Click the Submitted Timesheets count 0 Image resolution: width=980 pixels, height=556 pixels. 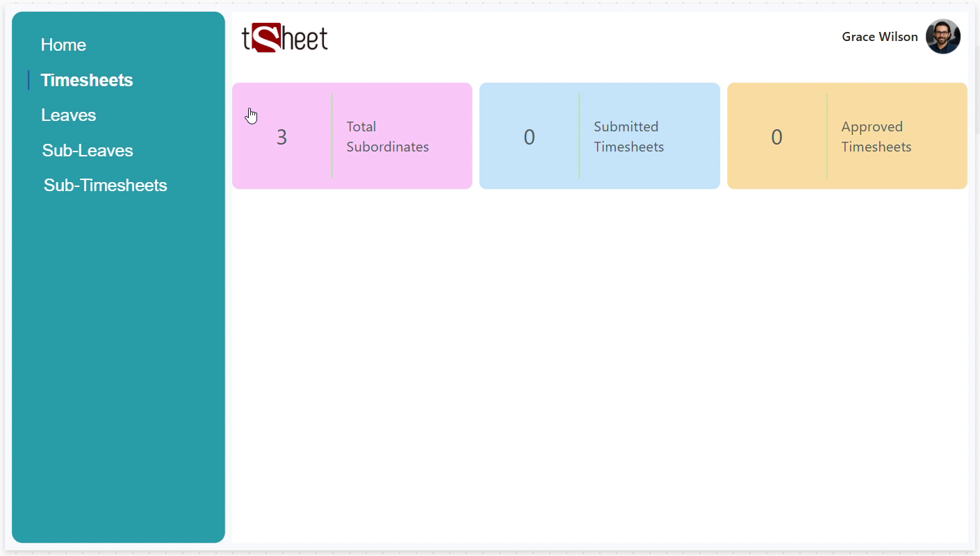point(529,138)
